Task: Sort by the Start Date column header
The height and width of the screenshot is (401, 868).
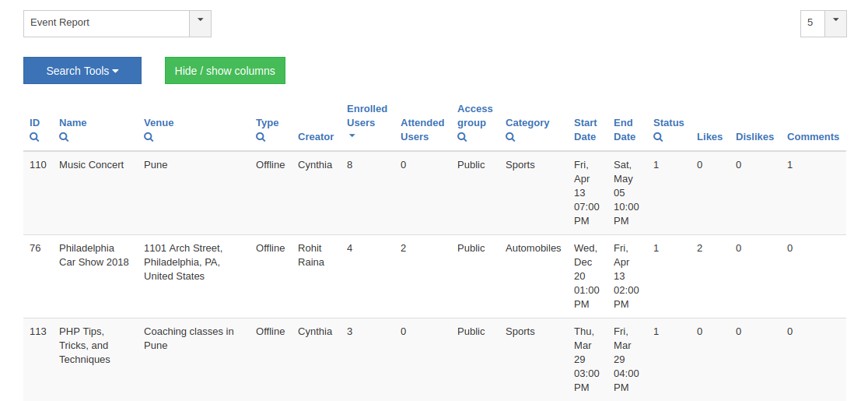Action: click(585, 129)
